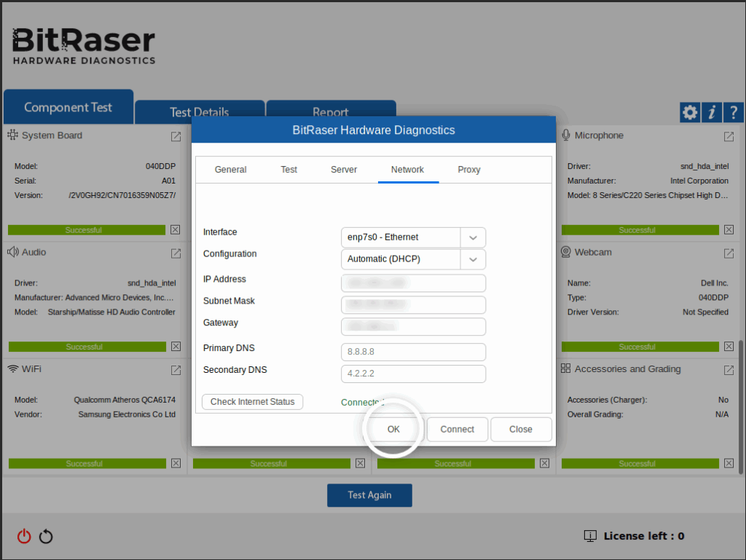This screenshot has height=560, width=746.
Task: Open the Audio card pop-out icon
Action: click(176, 253)
